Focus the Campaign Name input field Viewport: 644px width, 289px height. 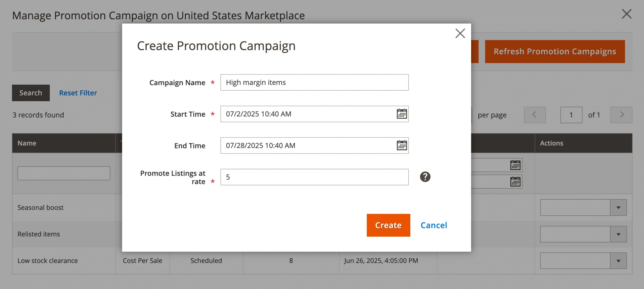point(314,82)
